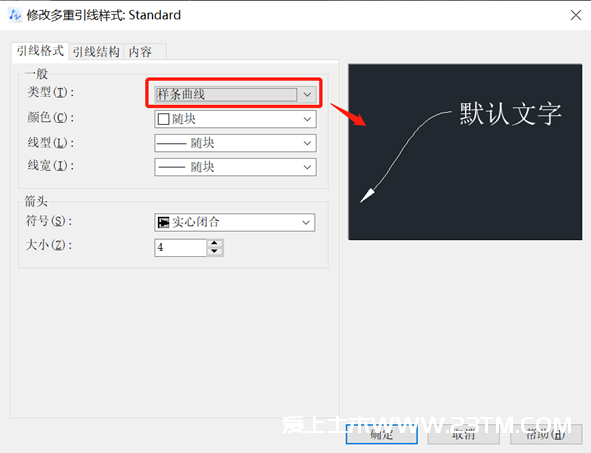Click the leader preview pane with 默认文字
Viewport: 591px width, 453px height.
point(465,152)
